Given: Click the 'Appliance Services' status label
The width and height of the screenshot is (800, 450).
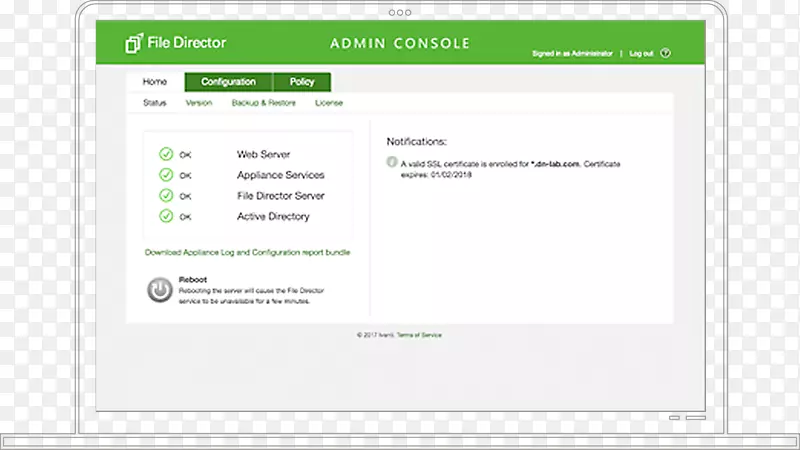Looking at the screenshot, I should (281, 175).
